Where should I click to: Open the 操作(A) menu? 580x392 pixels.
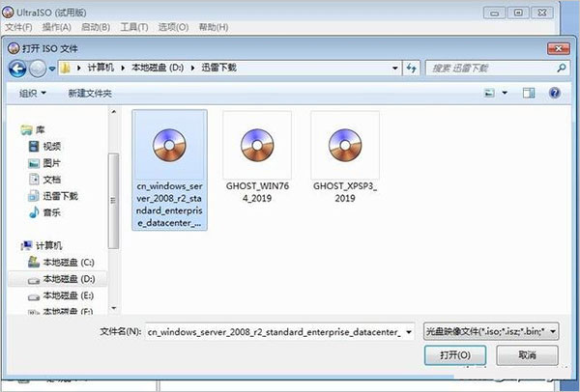[x=57, y=27]
